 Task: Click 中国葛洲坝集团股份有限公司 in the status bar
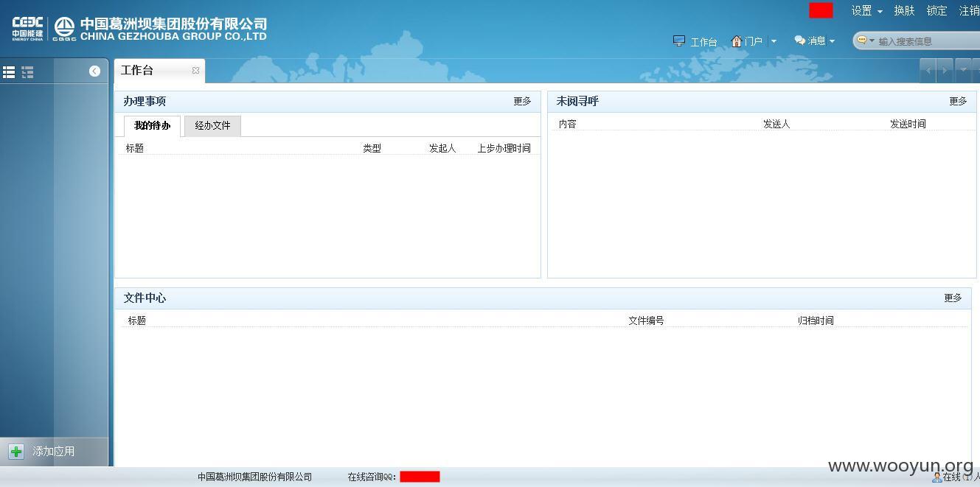click(254, 477)
